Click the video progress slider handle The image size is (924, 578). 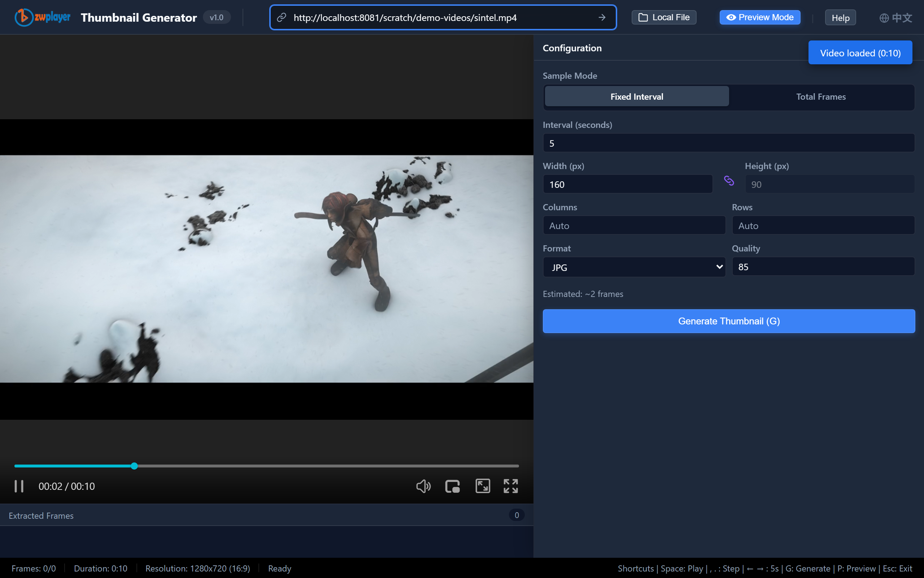coord(134,466)
